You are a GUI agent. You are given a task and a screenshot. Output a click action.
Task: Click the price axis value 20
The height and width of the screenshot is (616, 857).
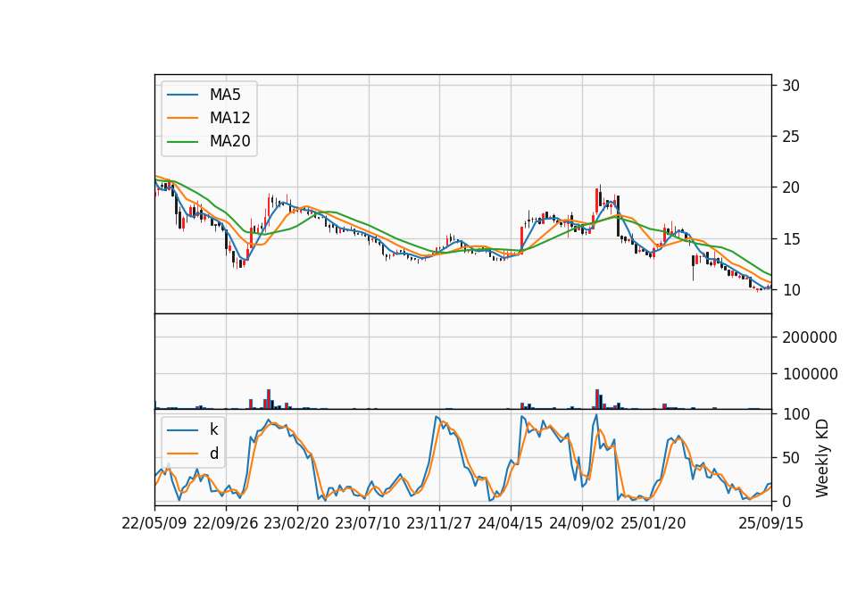pyautogui.click(x=791, y=187)
